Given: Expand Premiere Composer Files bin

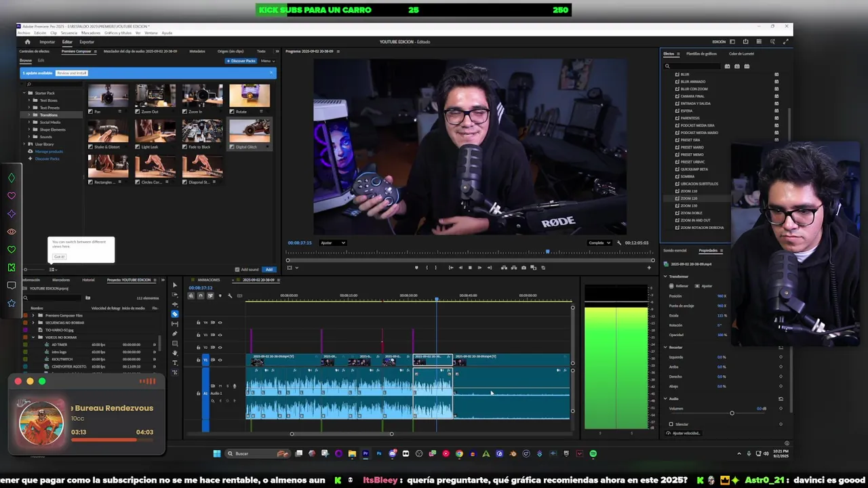Looking at the screenshot, I should pos(33,315).
